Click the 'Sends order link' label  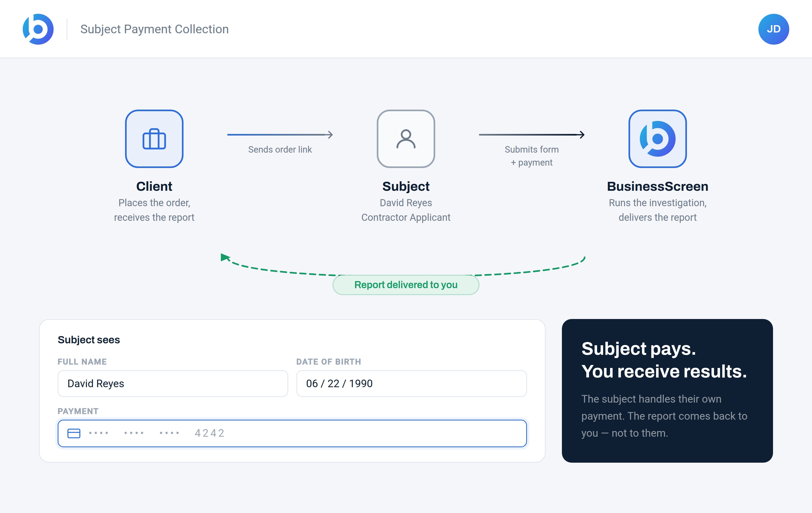click(280, 149)
